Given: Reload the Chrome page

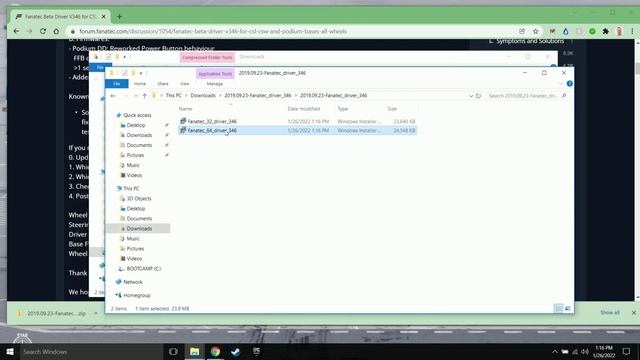Looking at the screenshot, I should tap(43, 31).
